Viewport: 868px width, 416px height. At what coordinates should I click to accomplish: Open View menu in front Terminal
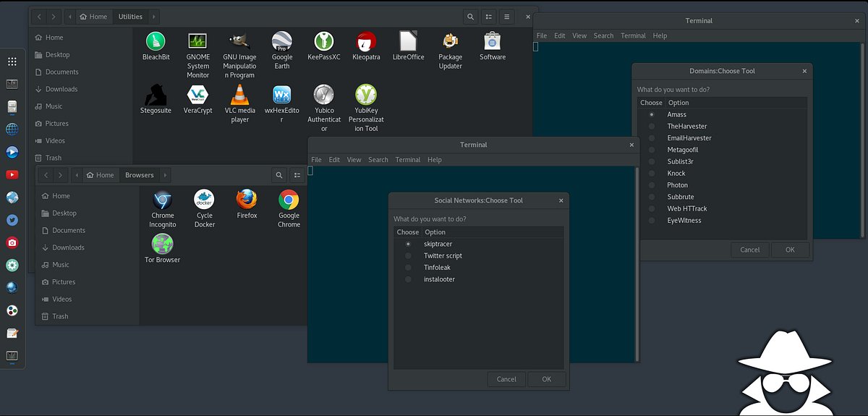coord(354,159)
